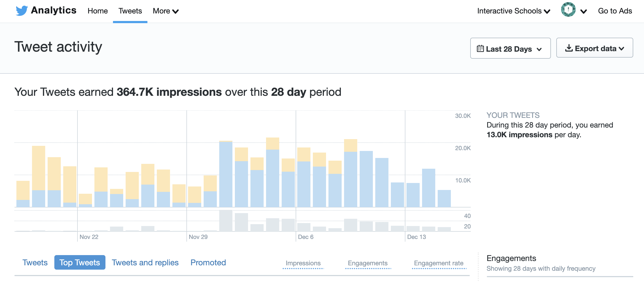Click the Twitter bird logo icon

pos(22,11)
